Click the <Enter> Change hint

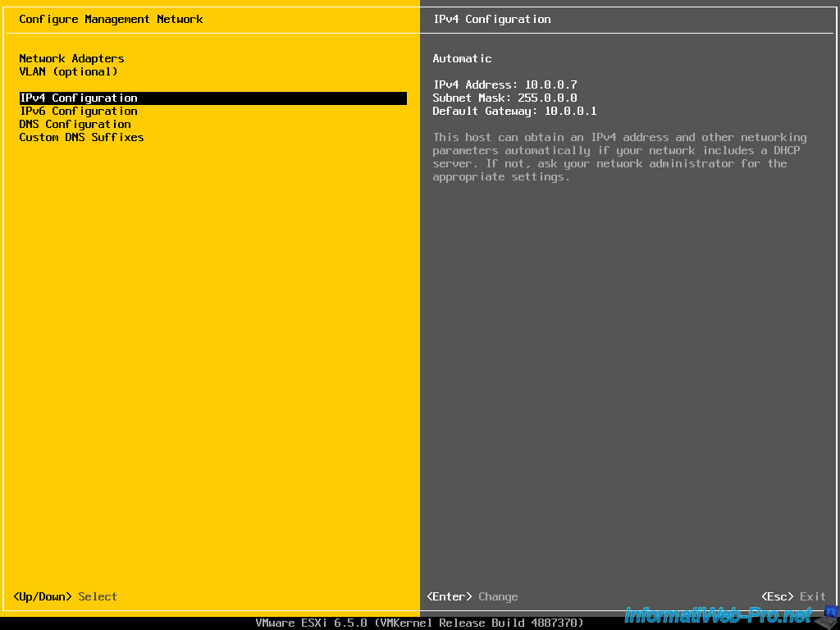point(472,596)
